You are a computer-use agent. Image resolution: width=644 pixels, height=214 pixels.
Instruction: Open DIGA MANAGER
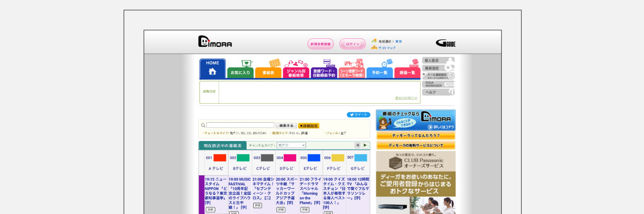click(x=438, y=84)
